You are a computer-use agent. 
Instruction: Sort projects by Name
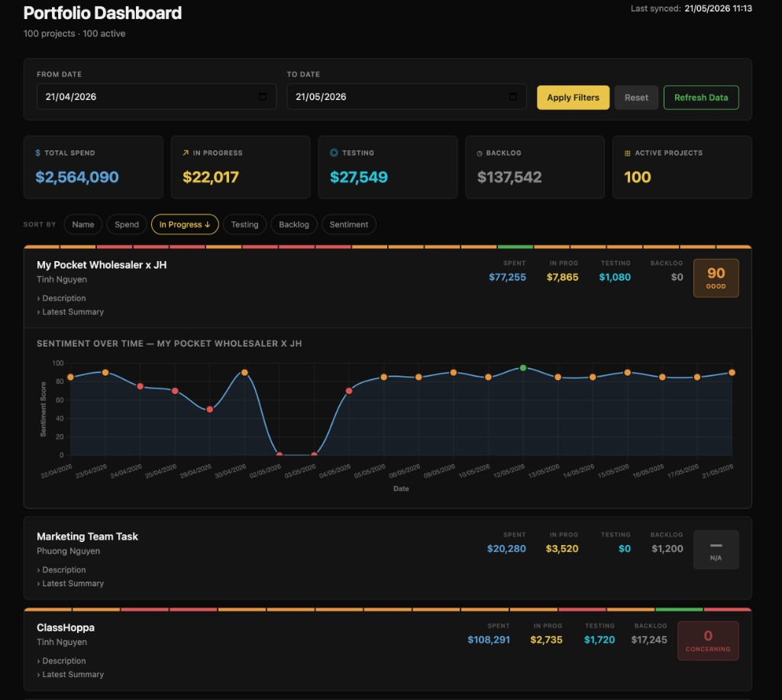pos(82,224)
